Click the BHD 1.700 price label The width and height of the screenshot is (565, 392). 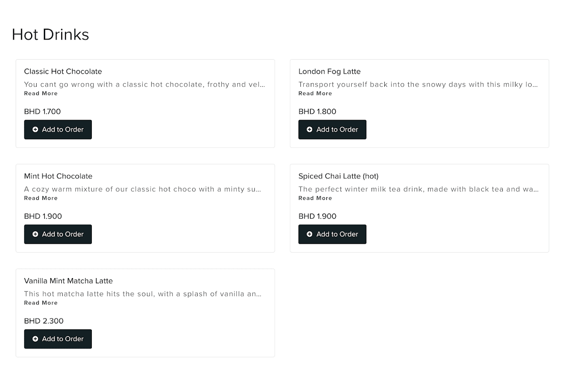pos(42,112)
